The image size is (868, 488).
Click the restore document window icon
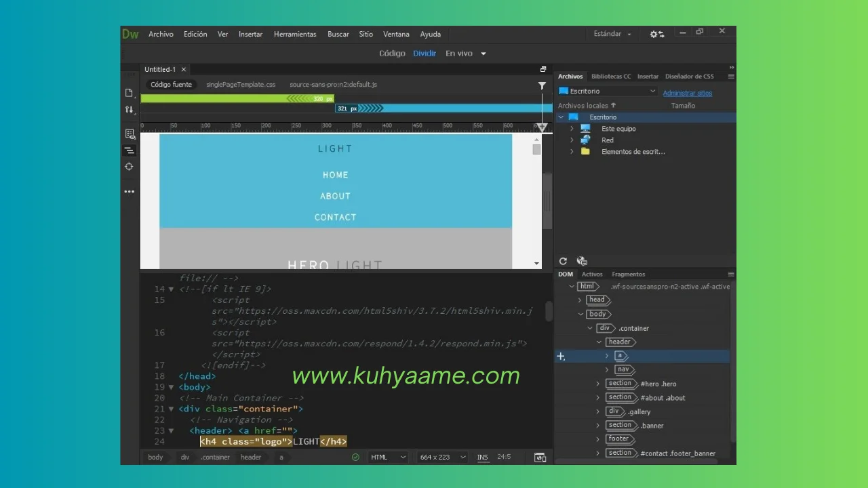[x=543, y=69]
